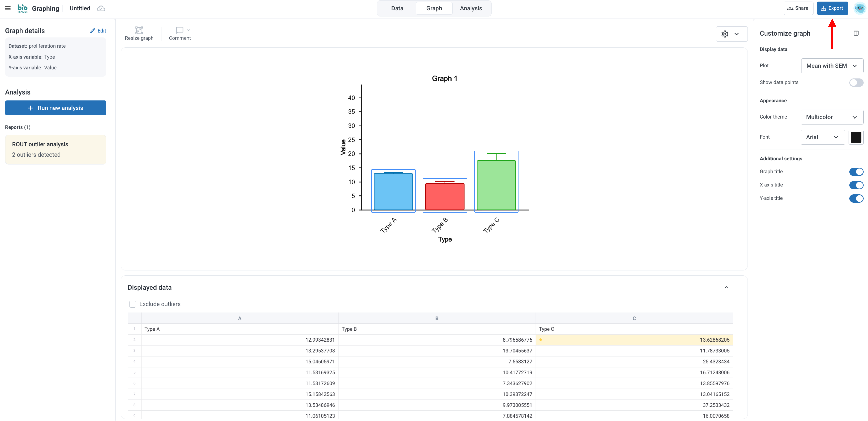Click the Resize graph tool icon
The height and width of the screenshot is (421, 868).
tap(139, 30)
